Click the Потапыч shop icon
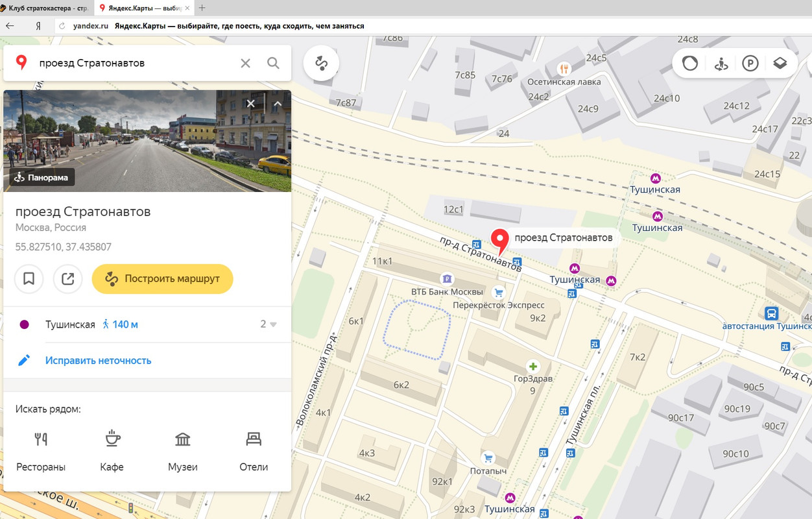This screenshot has height=519, width=812. point(488,458)
